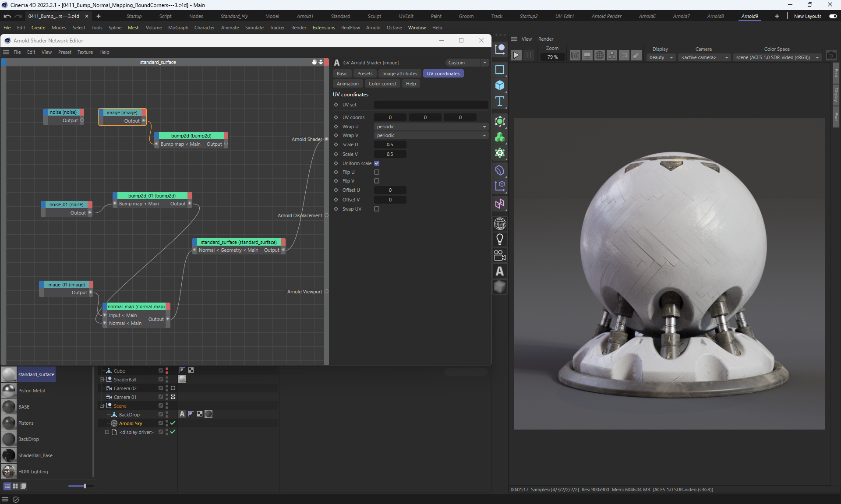Image resolution: width=841 pixels, height=504 pixels.
Task: Check the Swap UV option
Action: pos(377,209)
